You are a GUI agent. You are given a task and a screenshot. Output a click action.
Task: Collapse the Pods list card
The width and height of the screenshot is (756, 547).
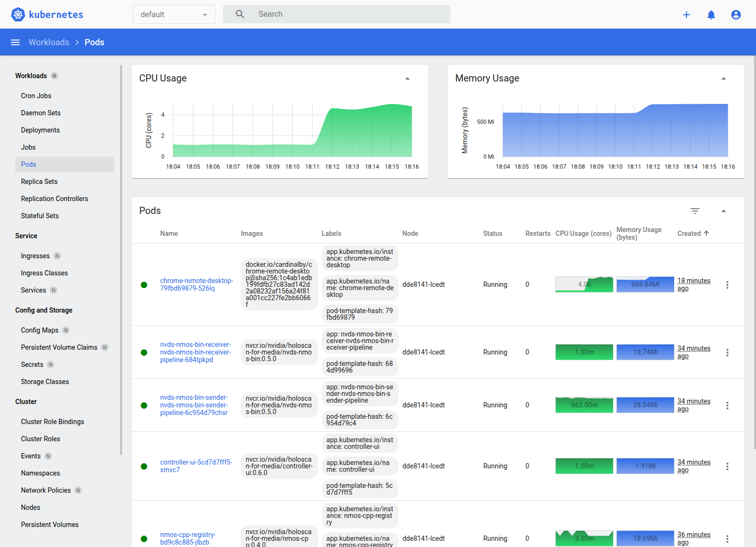pos(724,211)
